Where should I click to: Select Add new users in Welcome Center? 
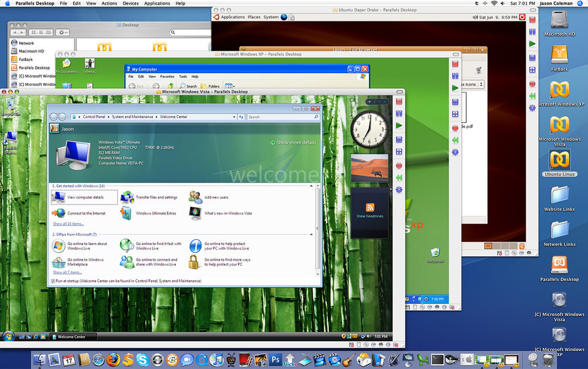[209, 197]
